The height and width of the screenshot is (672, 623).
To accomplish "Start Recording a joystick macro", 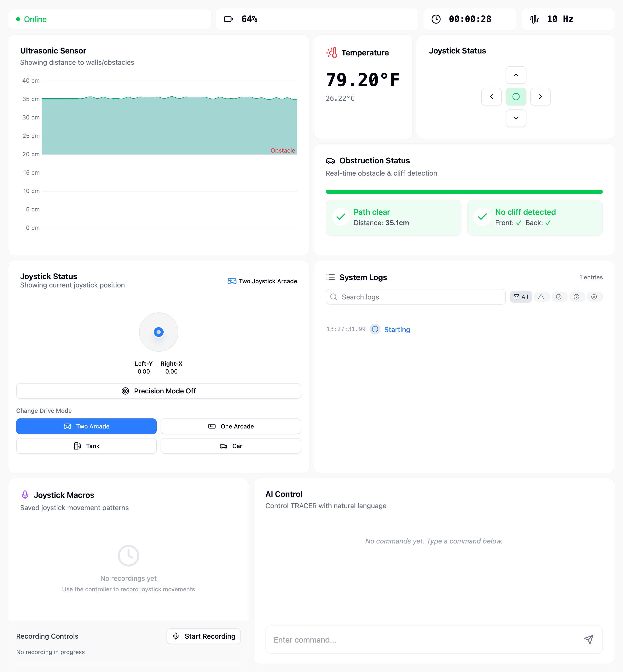I will tap(204, 636).
